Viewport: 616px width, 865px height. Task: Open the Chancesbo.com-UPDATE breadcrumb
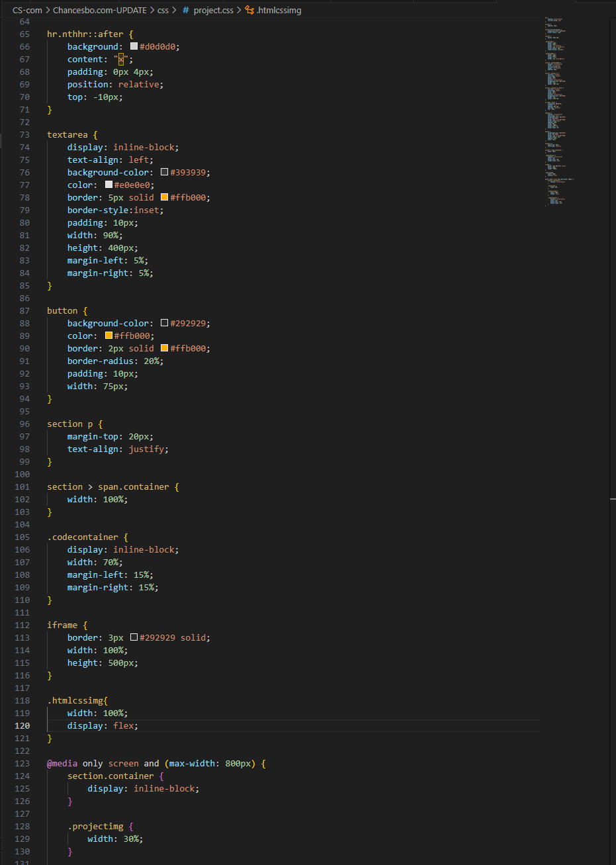point(100,11)
